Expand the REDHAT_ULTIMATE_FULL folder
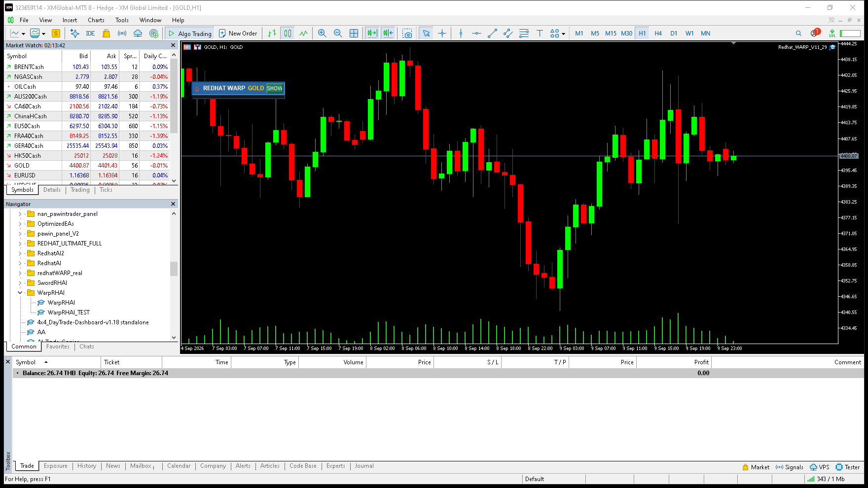Screen dimensions: 868x488 pos(20,244)
